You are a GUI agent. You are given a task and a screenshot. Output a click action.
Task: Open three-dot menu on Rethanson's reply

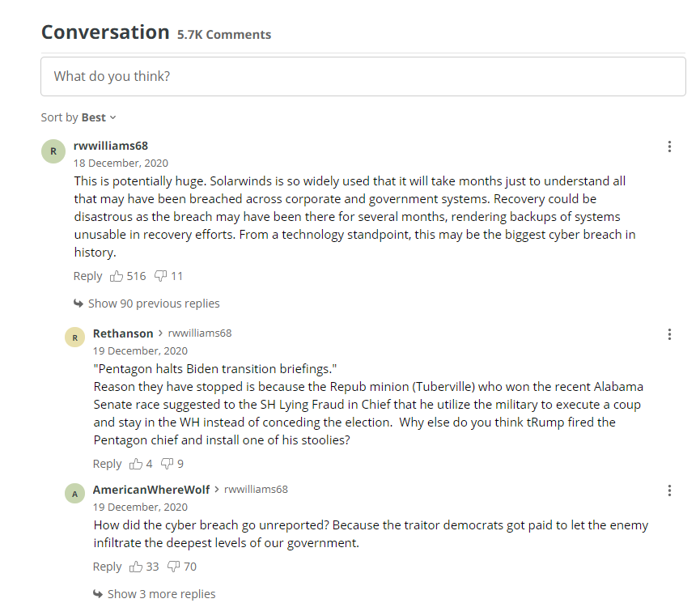[x=669, y=334]
